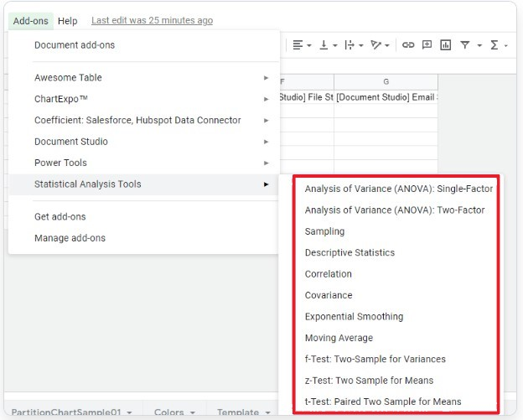Click the insert chart icon
Viewport: 523px width, 420px height.
[x=446, y=44]
